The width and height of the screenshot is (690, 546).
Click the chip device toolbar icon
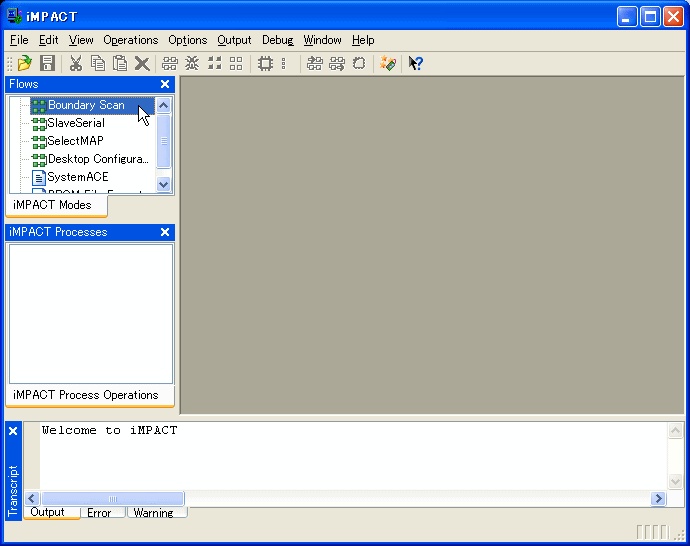tap(265, 63)
